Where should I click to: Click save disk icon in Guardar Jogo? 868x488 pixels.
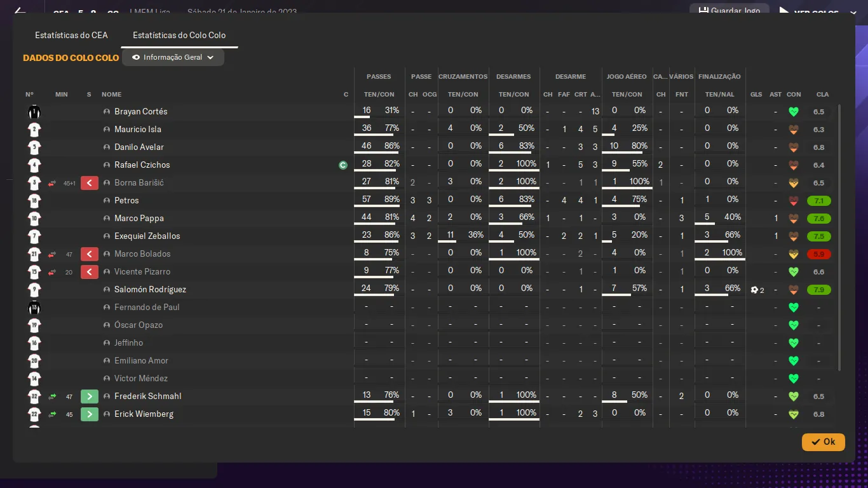coord(703,11)
